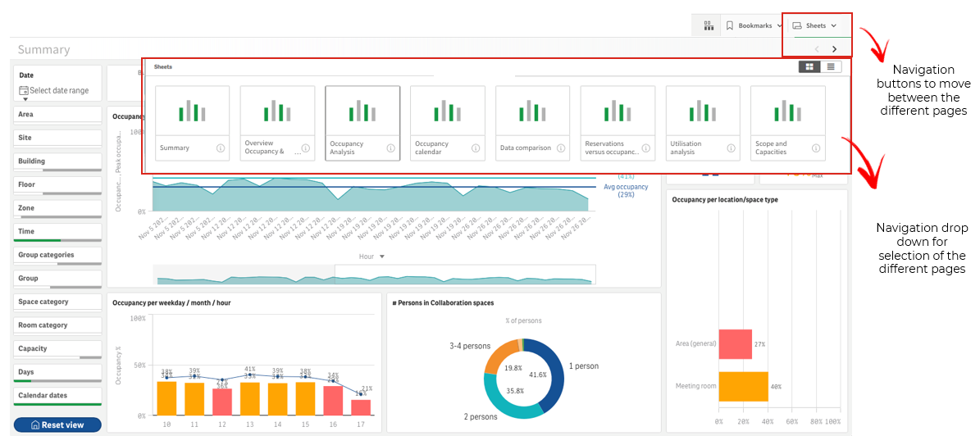Open the Scope and Capacities sheet
Screen dimensions: 980x436
click(788, 123)
